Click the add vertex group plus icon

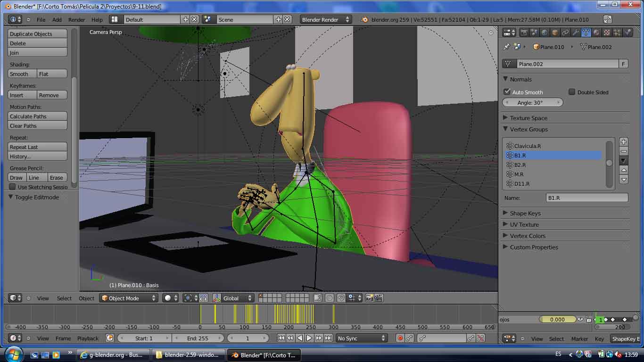click(623, 142)
